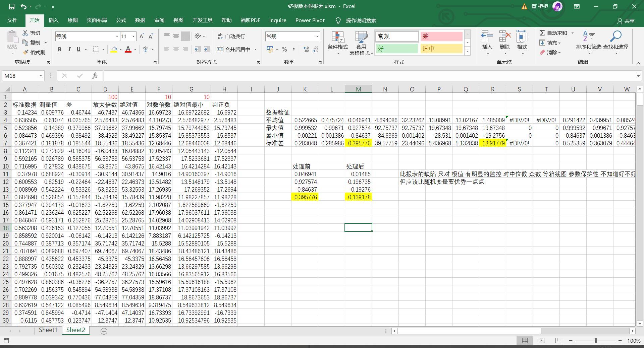Click the Increase Font Size icon
Screen dimensions: 644x348
[x=142, y=36]
